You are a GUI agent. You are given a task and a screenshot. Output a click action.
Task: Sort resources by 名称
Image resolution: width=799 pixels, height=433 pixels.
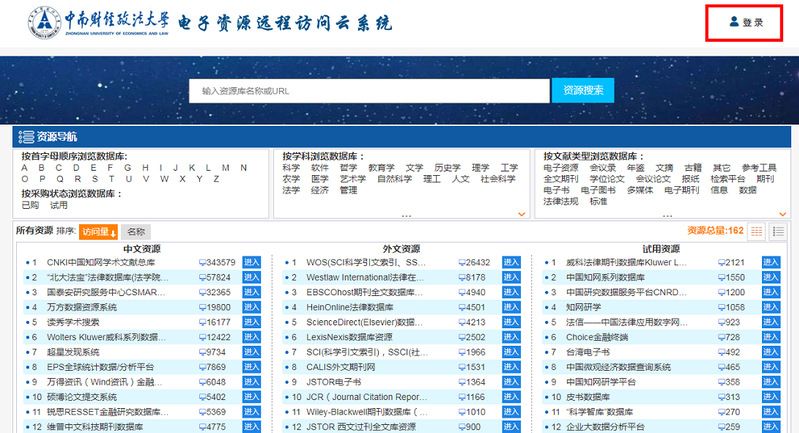[x=136, y=231]
